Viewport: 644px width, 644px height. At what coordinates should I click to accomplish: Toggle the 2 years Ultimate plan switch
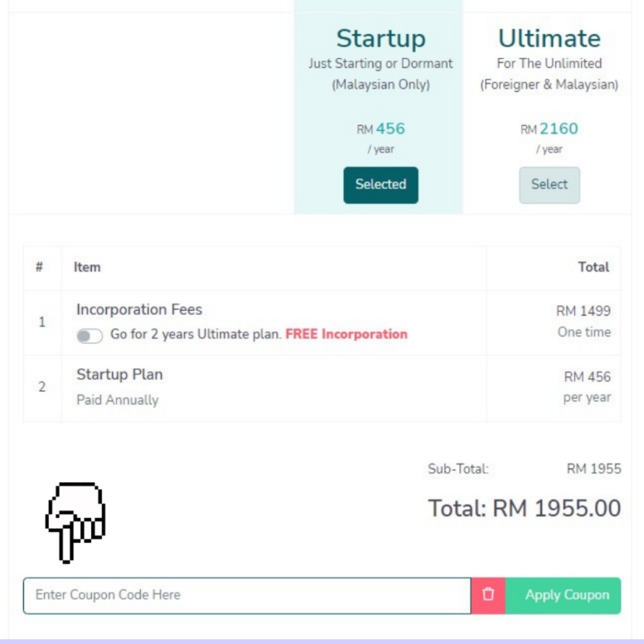tap(90, 336)
